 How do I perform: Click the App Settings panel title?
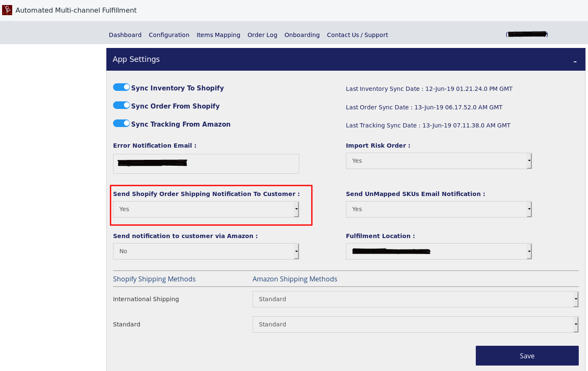point(136,59)
